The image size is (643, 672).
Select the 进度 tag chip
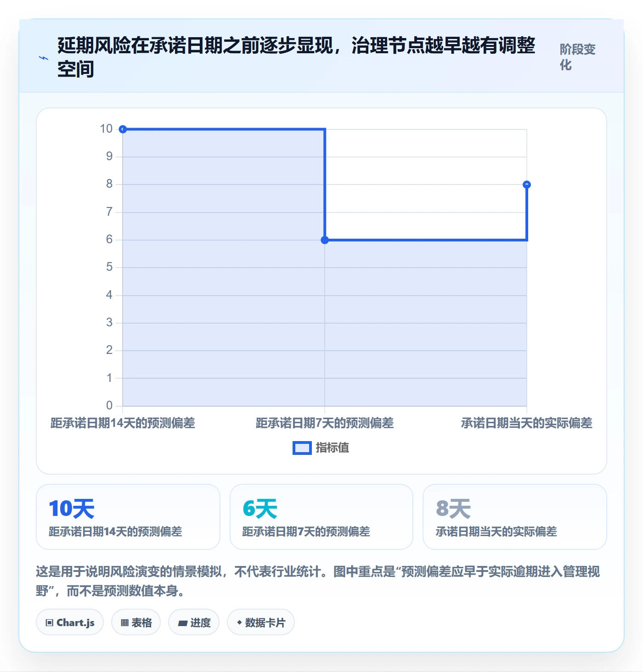click(194, 622)
